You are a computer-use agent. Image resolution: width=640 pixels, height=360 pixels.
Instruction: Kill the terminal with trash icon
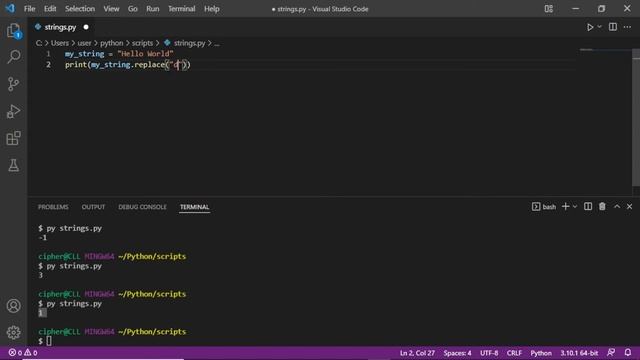602,207
